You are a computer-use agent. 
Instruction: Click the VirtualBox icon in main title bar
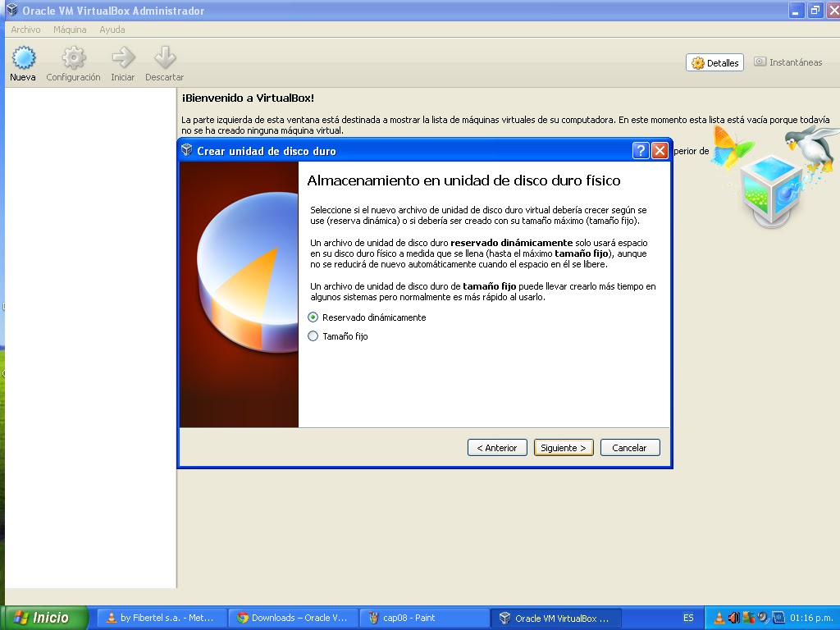click(11, 10)
